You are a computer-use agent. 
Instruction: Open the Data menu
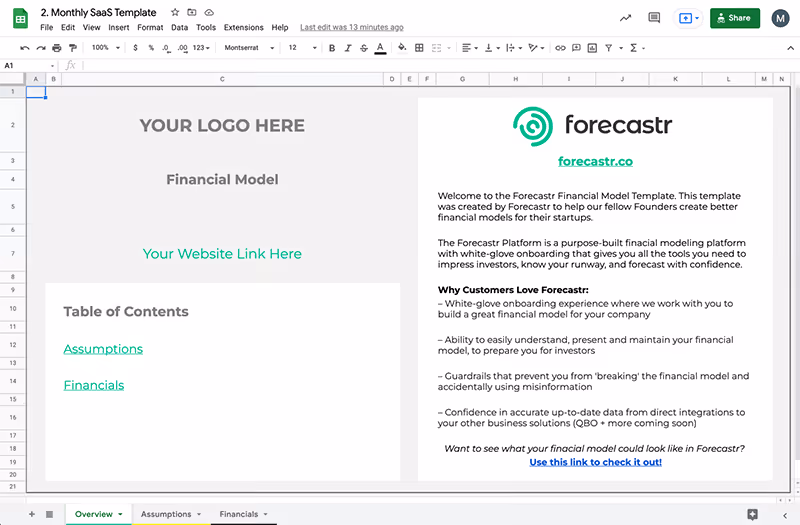tap(180, 28)
